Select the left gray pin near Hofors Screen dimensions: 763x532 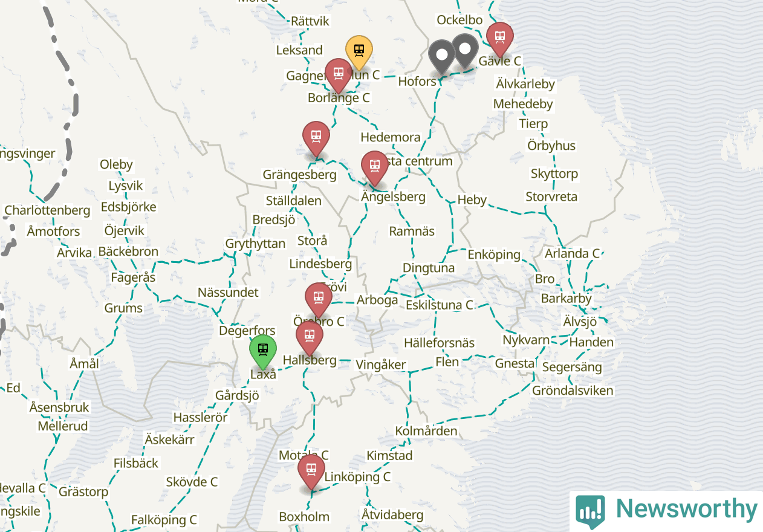[x=442, y=57]
